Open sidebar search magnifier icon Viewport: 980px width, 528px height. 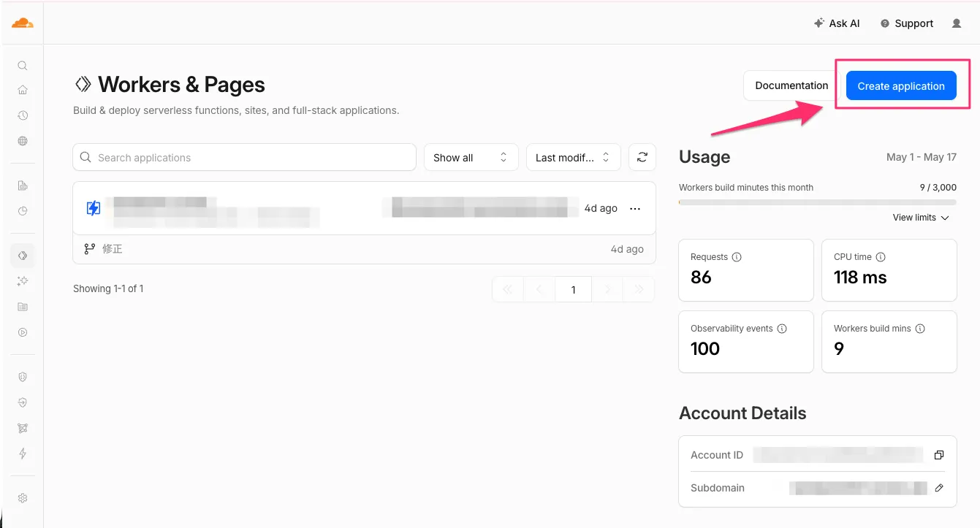[x=23, y=66]
